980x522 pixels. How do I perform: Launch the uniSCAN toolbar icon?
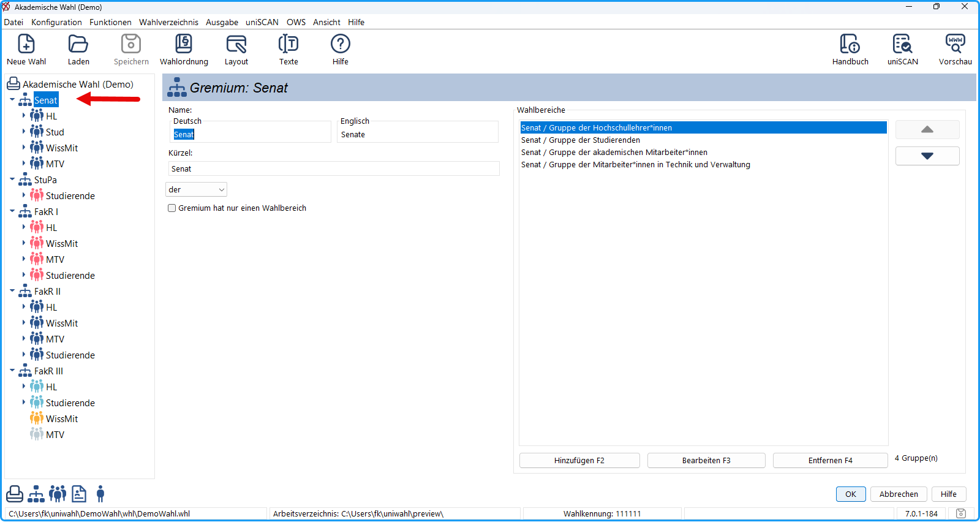902,44
